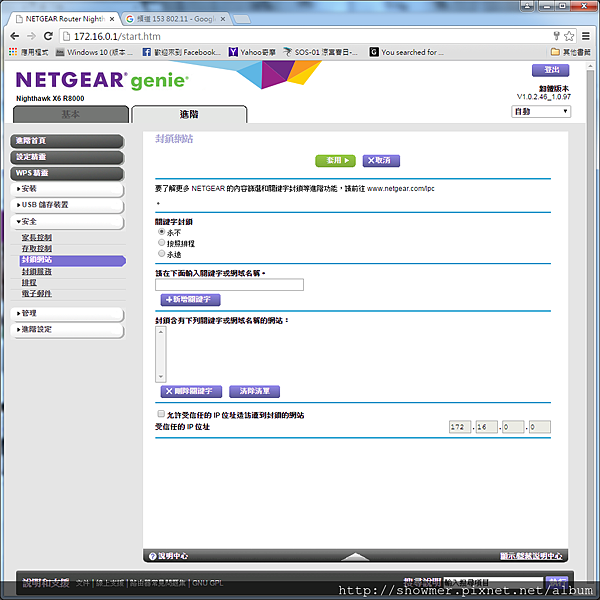The height and width of the screenshot is (600, 600).
Task: Select the second keyword blocking radio option
Action: (161, 243)
